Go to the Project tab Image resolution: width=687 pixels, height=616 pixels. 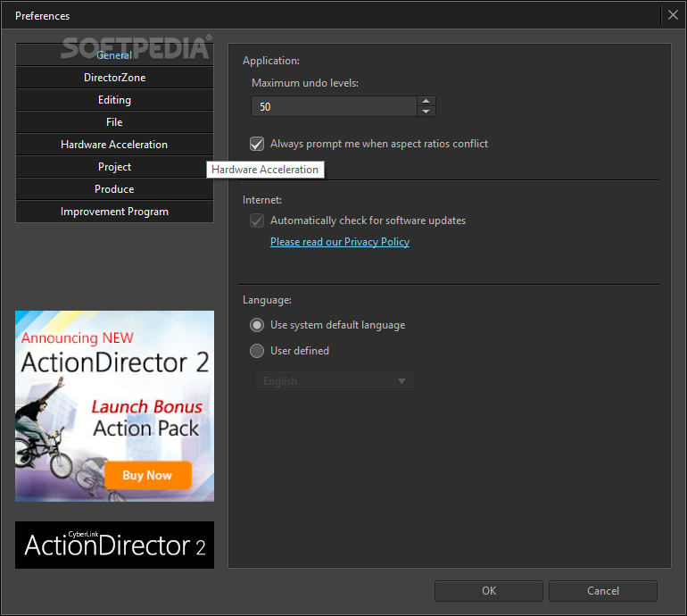click(x=114, y=167)
